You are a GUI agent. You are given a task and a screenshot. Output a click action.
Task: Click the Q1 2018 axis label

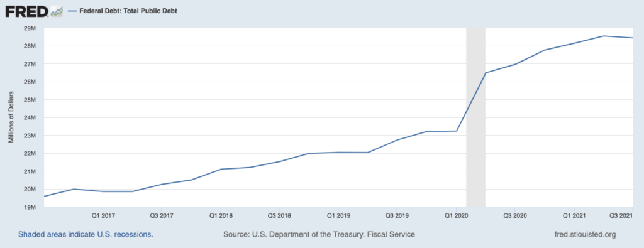tap(221, 215)
